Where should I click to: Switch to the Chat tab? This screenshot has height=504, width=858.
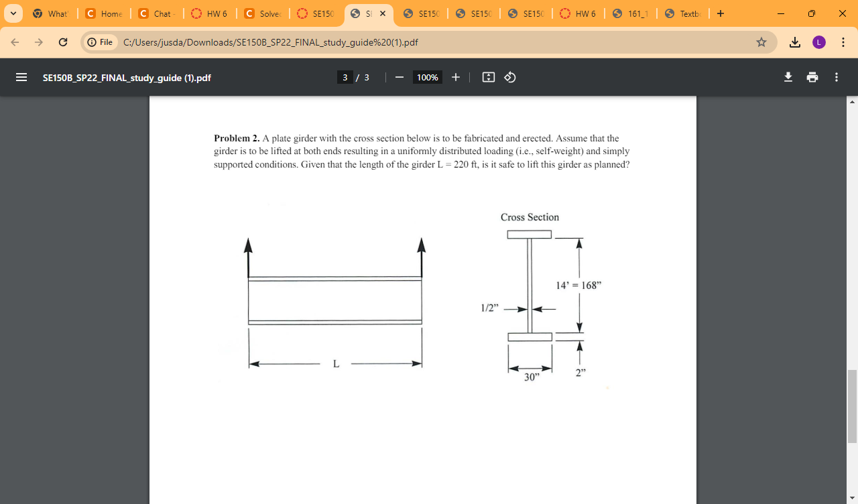point(157,13)
